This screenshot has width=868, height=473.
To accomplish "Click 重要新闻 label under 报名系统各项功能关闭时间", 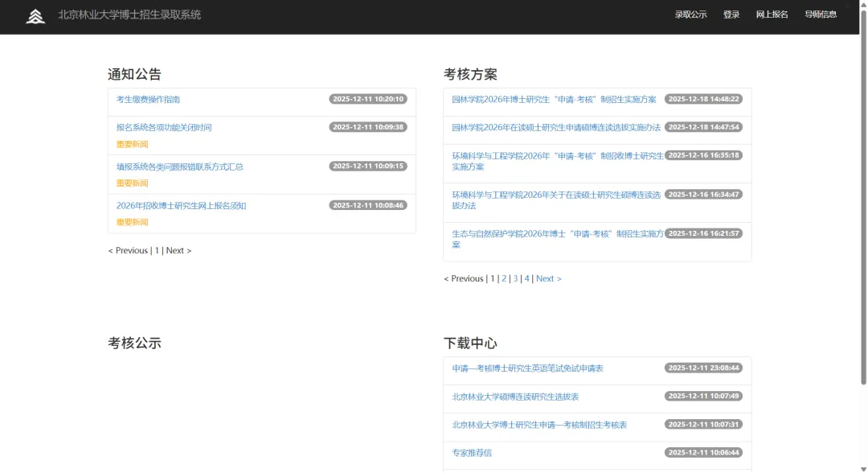I will 133,144.
